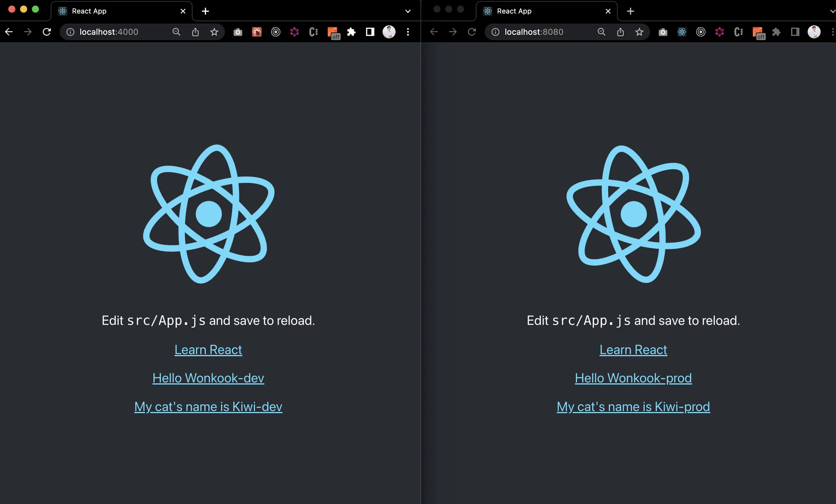Select the React App tab in localhost:8080 window
836x504 pixels.
click(x=546, y=11)
